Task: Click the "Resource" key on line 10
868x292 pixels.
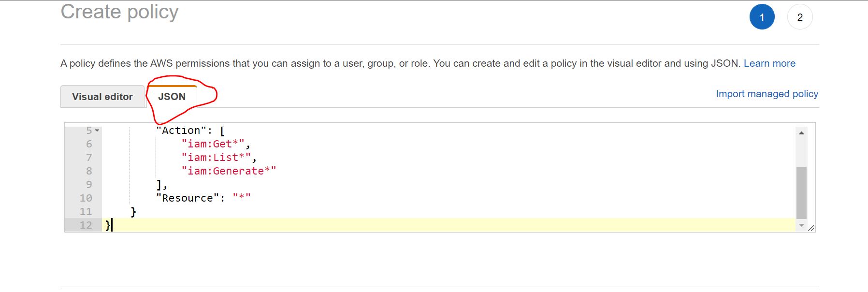Action: [x=188, y=198]
